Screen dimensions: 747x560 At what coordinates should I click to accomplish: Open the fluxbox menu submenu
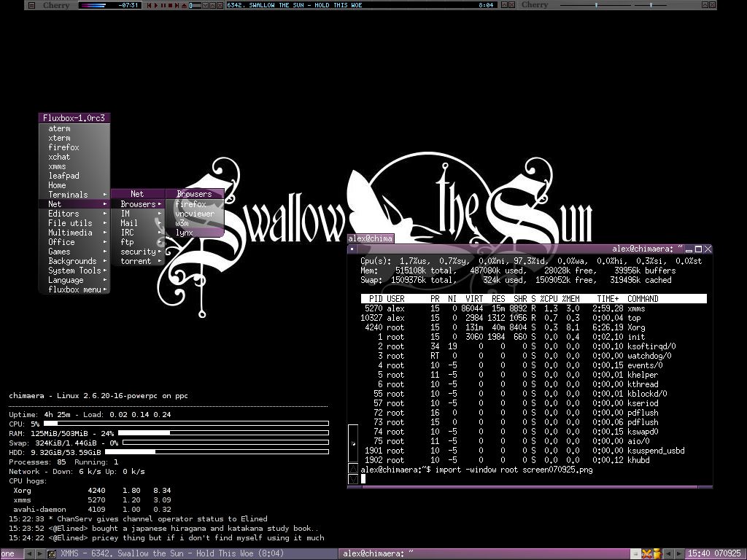[x=74, y=289]
